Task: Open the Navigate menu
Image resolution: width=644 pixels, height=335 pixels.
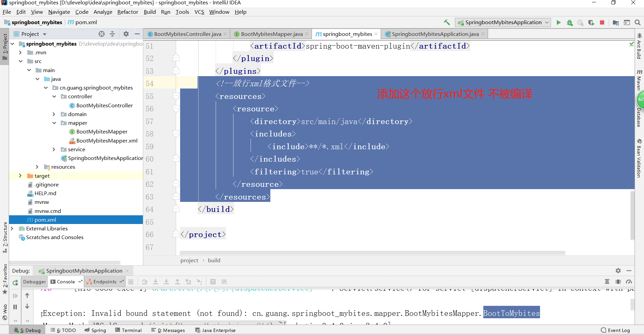Action: tap(59, 12)
